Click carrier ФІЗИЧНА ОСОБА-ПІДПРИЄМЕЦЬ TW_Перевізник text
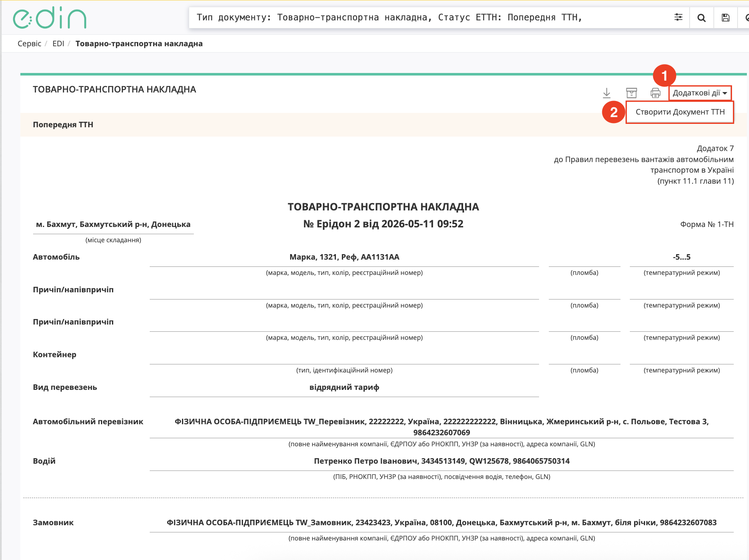 (x=442, y=427)
